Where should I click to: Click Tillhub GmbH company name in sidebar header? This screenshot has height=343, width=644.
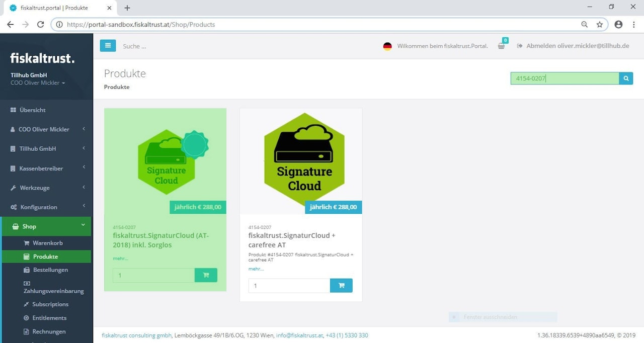click(x=29, y=75)
